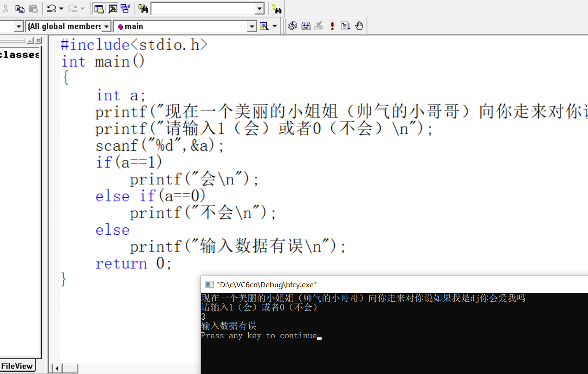
Task: Click the 'Press any key to continue' console text
Action: [x=259, y=335]
